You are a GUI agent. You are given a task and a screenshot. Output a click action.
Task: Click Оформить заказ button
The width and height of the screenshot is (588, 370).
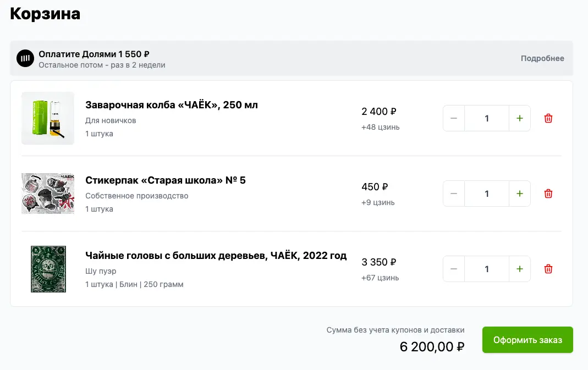coord(527,340)
